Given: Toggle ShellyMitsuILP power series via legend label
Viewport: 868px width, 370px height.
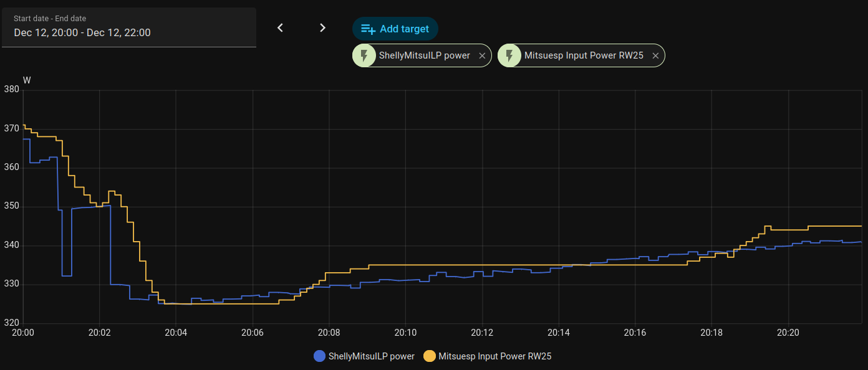Looking at the screenshot, I should 371,356.
